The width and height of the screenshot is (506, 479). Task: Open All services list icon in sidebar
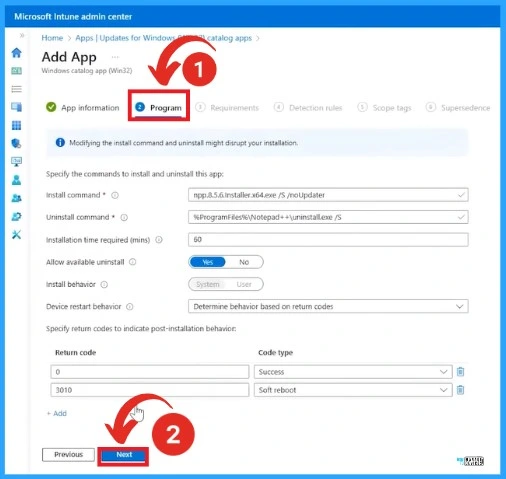[16, 89]
